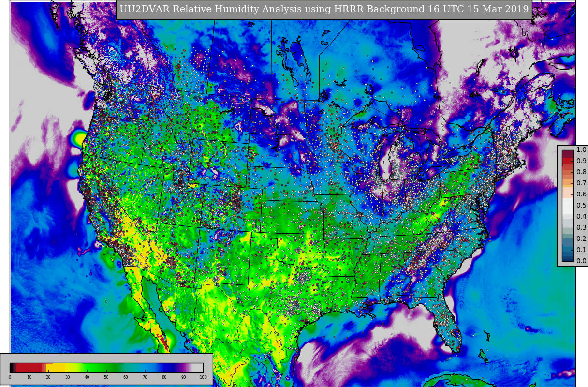Image resolution: width=588 pixels, height=387 pixels.
Task: Click the '0.0' label on right colorbar
Action: (581, 261)
